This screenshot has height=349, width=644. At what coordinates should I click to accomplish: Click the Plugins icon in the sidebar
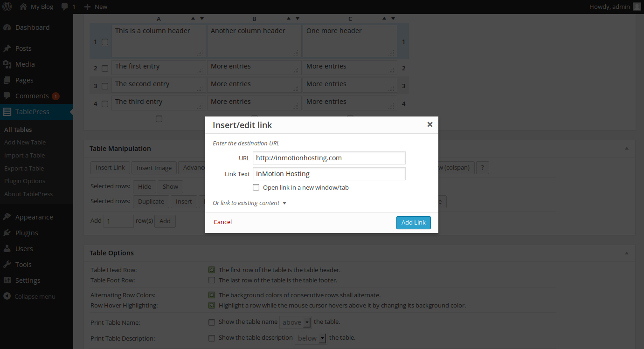pos(7,233)
